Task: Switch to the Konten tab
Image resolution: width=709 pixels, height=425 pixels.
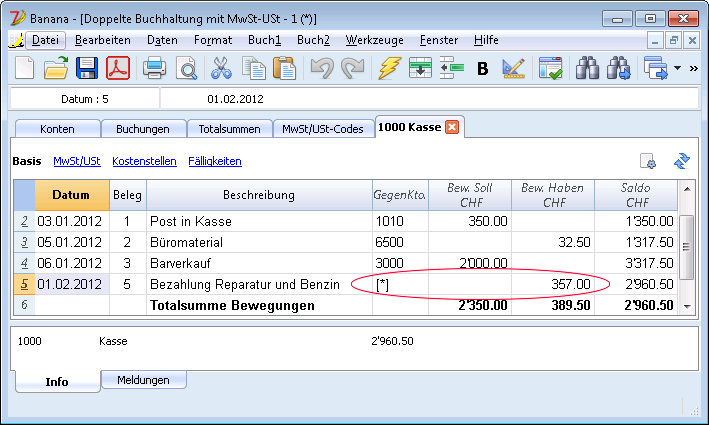Action: coord(57,129)
